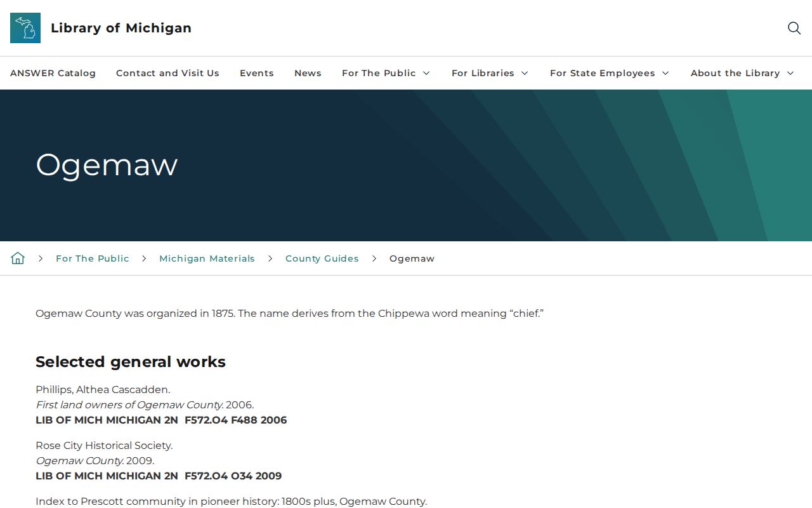Open the search magnifier icon
Viewport: 812px width, 508px height.
click(x=794, y=28)
